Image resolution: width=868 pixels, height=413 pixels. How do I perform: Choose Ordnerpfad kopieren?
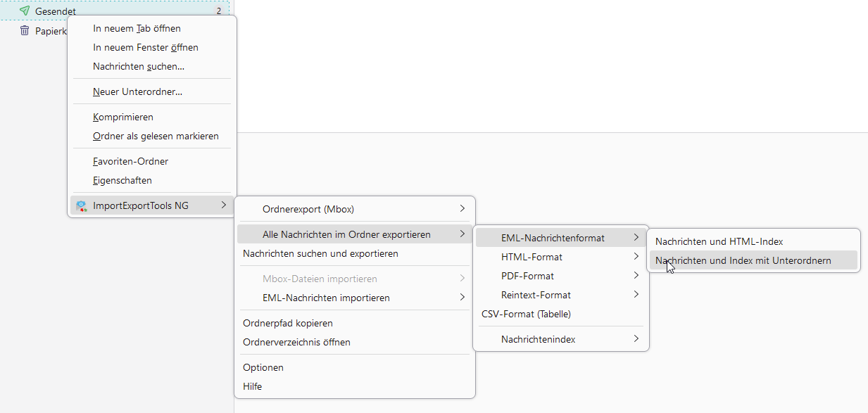(x=287, y=323)
